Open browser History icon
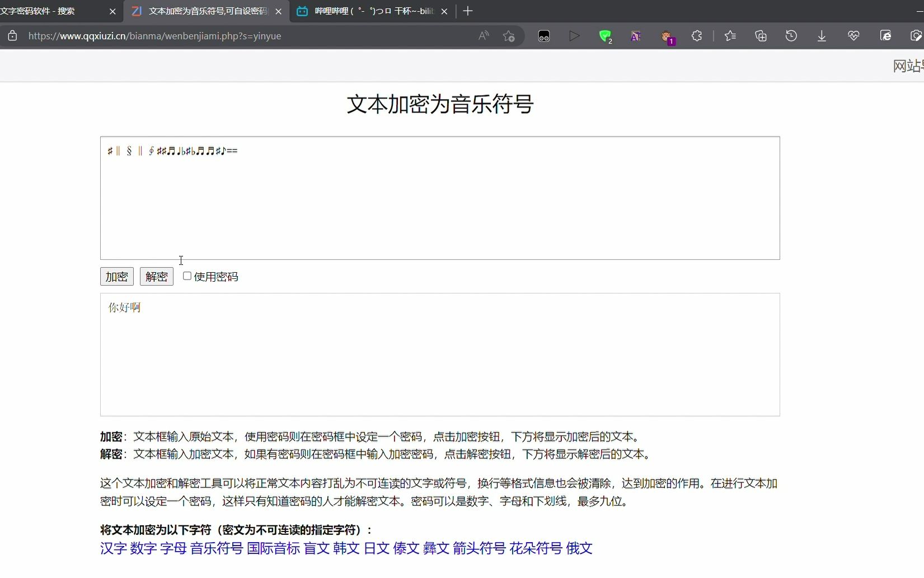Image resolution: width=924 pixels, height=578 pixels. (791, 36)
